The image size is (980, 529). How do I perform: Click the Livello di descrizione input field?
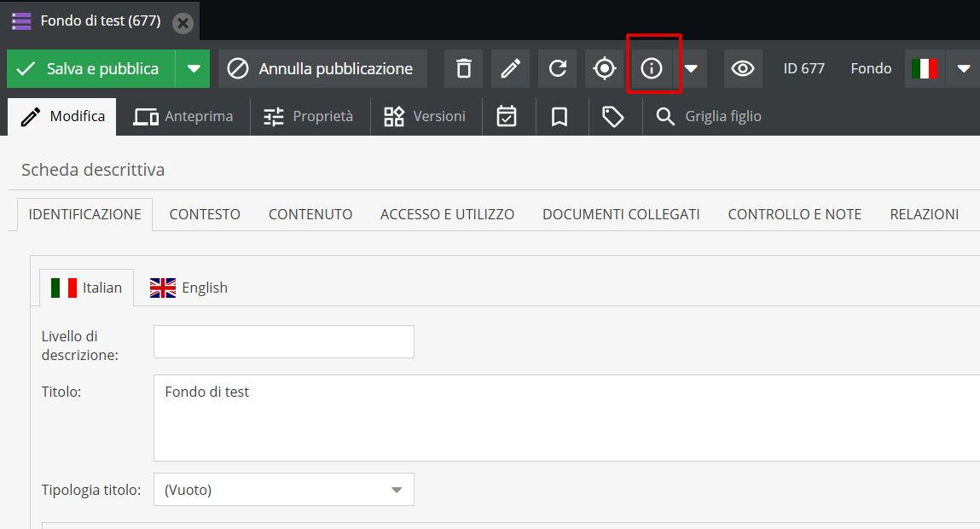tap(283, 341)
